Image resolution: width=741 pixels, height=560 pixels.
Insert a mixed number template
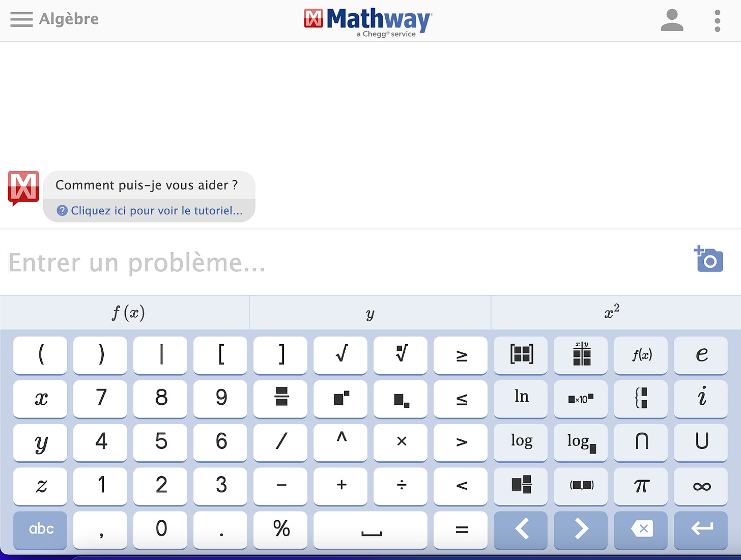pos(521,487)
